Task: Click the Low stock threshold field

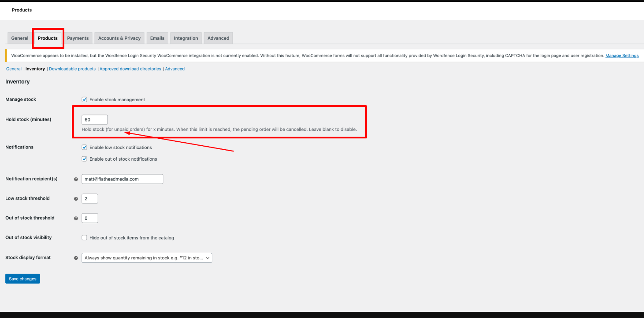Action: 90,199
